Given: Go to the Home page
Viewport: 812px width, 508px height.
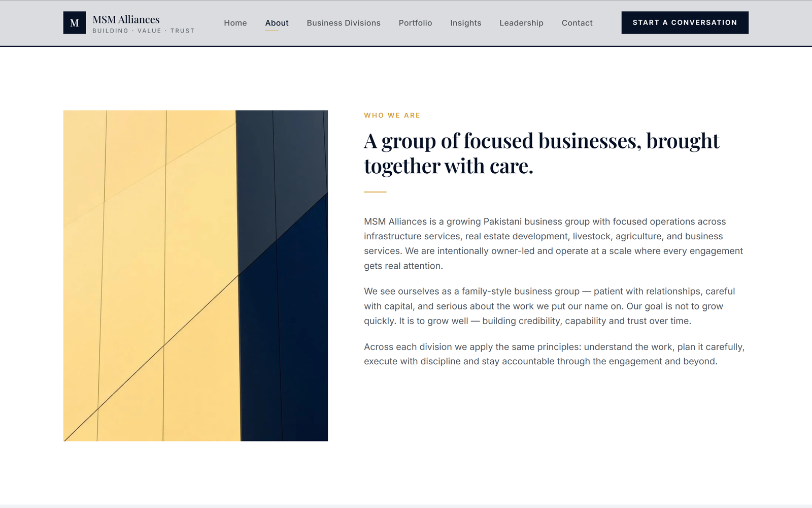Looking at the screenshot, I should (235, 23).
